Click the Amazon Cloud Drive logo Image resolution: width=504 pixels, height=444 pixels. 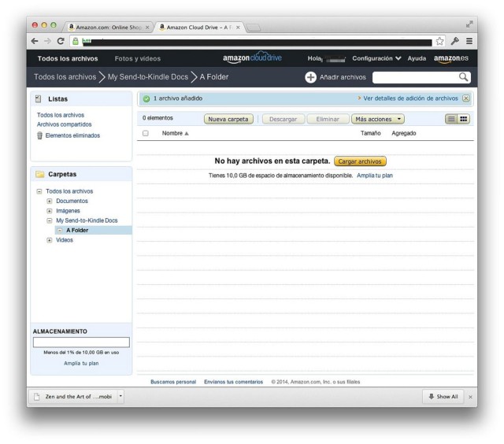click(x=252, y=58)
